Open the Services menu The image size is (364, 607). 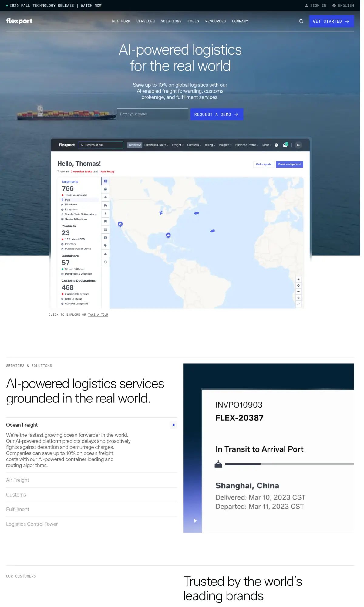[146, 21]
